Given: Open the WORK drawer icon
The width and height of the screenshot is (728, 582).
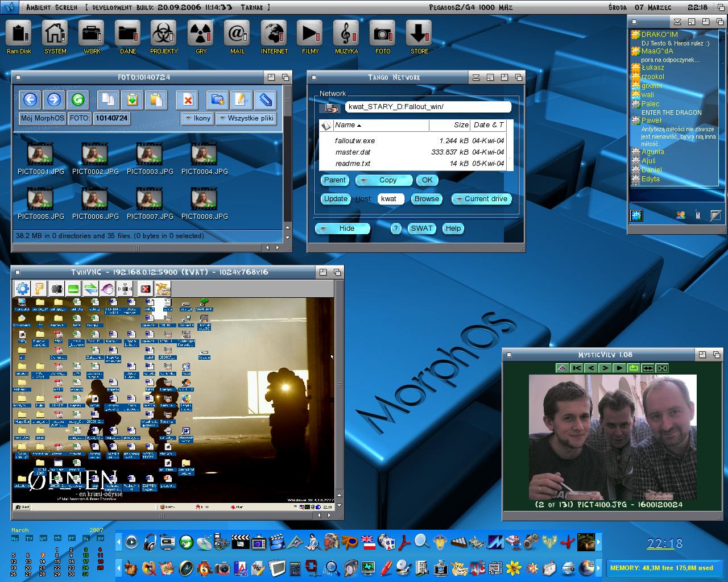Looking at the screenshot, I should (92, 38).
